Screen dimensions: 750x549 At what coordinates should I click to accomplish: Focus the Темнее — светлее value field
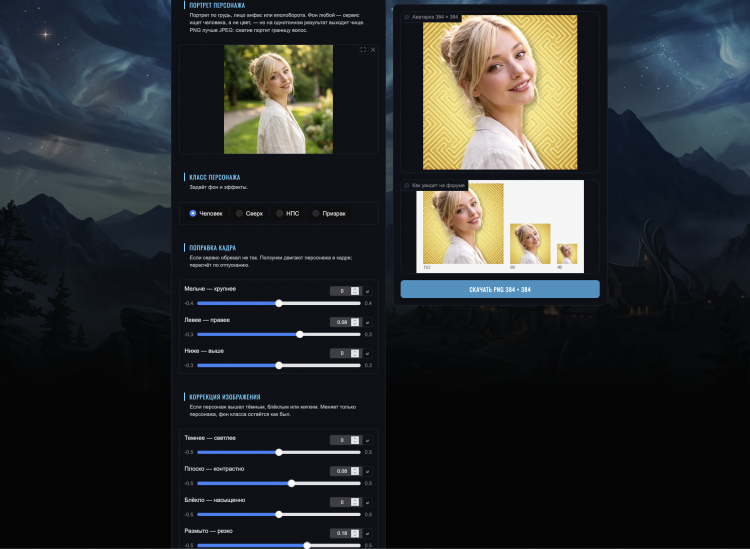coord(345,440)
